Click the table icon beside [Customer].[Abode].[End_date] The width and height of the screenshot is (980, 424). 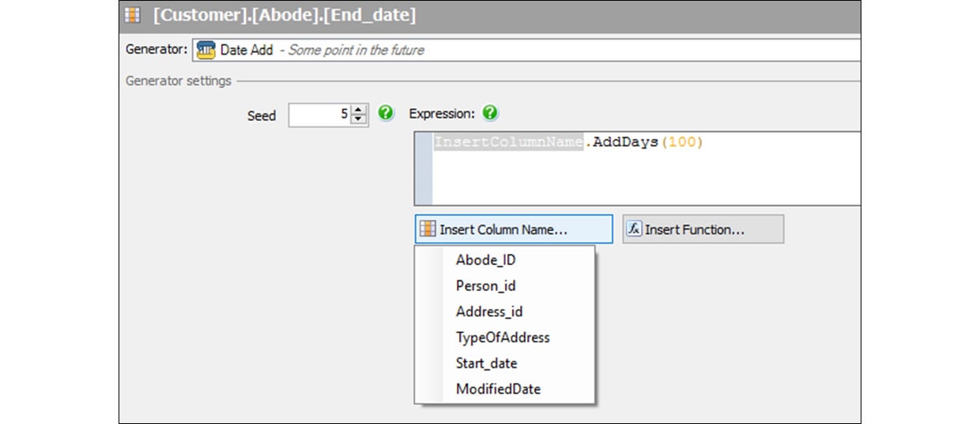[134, 15]
